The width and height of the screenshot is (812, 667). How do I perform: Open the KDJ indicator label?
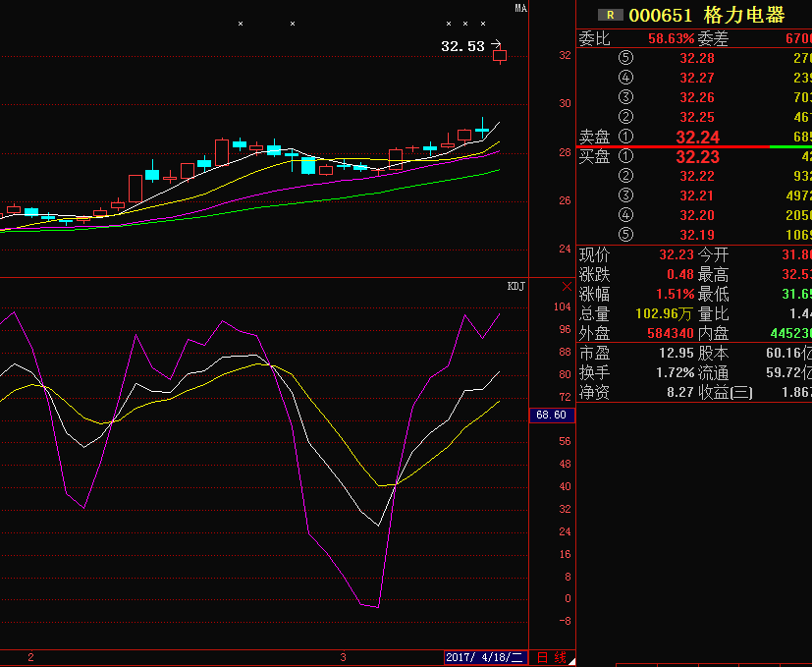tap(515, 287)
